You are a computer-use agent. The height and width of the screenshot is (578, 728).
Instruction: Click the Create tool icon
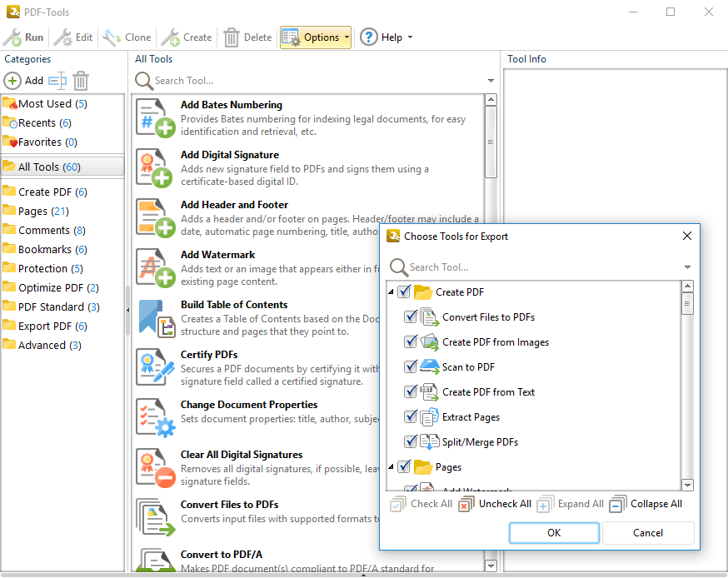click(171, 37)
